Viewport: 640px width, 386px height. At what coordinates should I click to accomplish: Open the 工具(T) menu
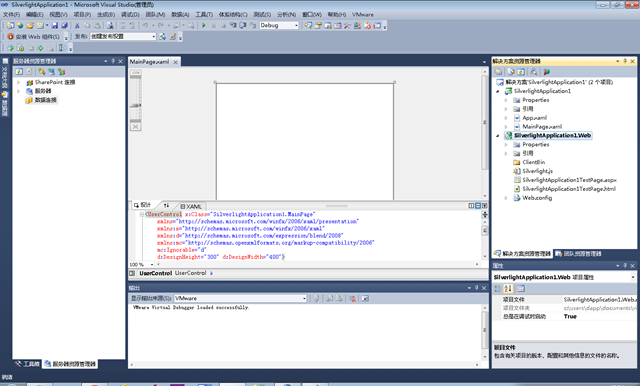pos(204,14)
